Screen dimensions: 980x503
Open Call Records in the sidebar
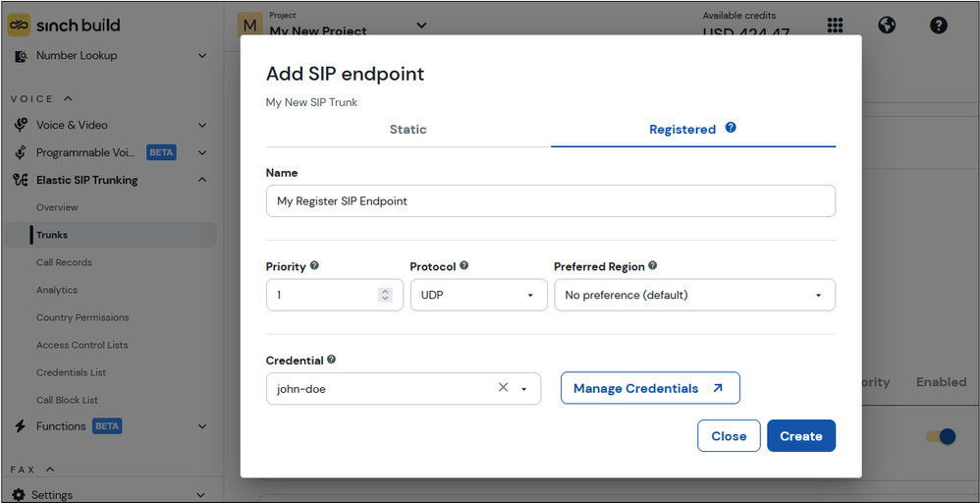tap(64, 262)
